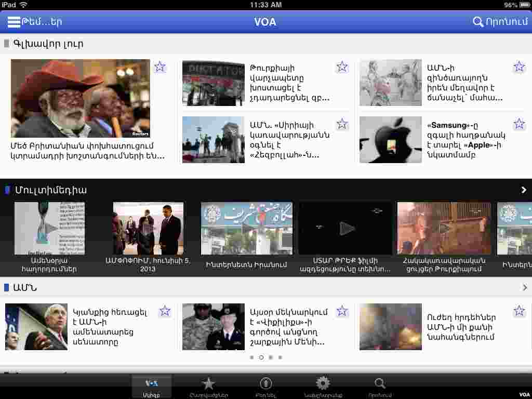Star the Turkey prime minister story
The image size is (532, 399).
click(342, 67)
